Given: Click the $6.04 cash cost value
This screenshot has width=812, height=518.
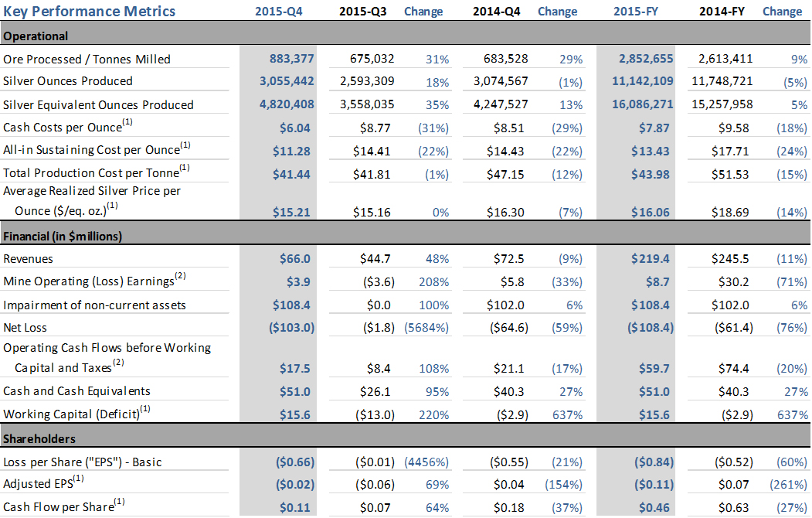Looking at the screenshot, I should click(x=294, y=128).
